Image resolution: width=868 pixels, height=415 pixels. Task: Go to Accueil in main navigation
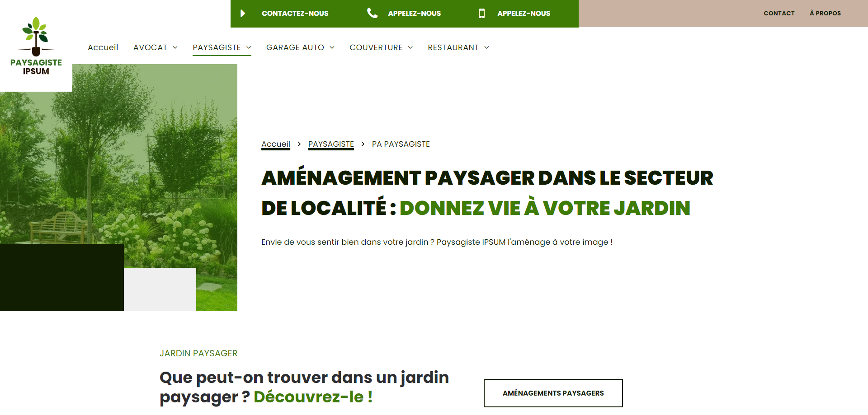tap(103, 47)
